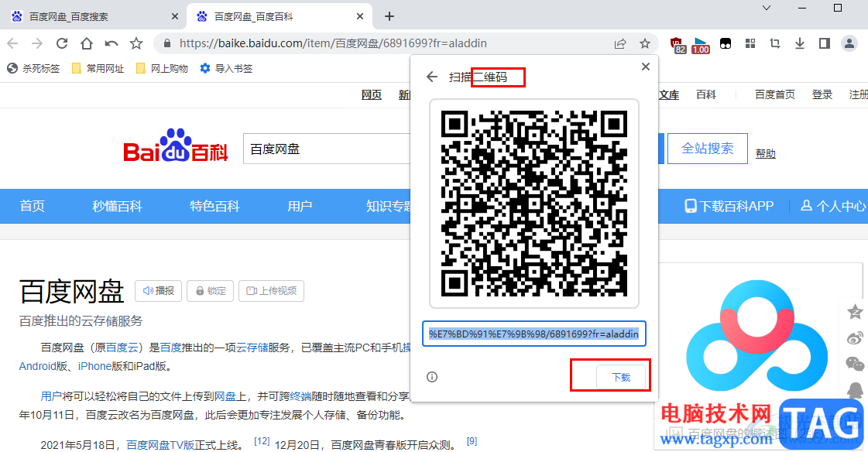868x452 pixels.
Task: Click the crop screenshot tool icon
Action: point(775,43)
